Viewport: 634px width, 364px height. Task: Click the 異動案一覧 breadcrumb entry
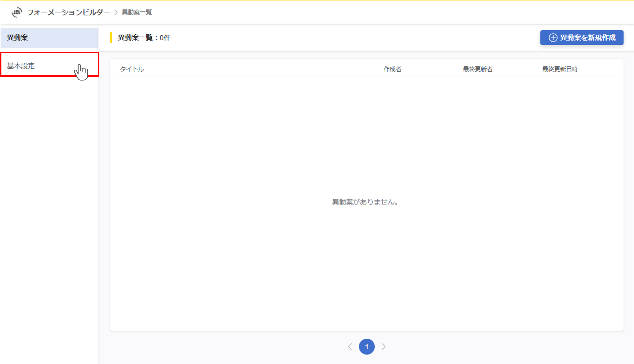point(137,12)
